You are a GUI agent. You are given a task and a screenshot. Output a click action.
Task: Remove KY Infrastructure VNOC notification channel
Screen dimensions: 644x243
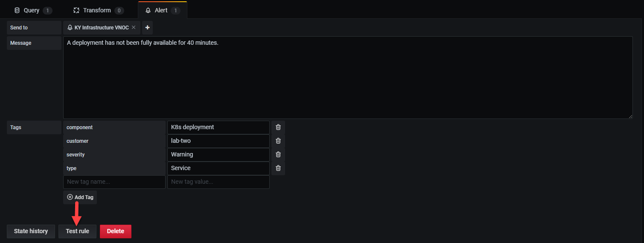(x=134, y=28)
